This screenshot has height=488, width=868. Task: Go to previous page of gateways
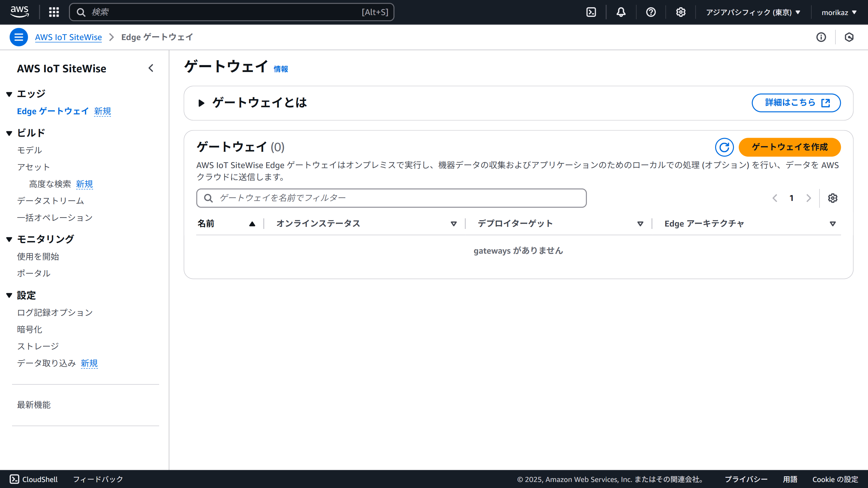point(775,198)
